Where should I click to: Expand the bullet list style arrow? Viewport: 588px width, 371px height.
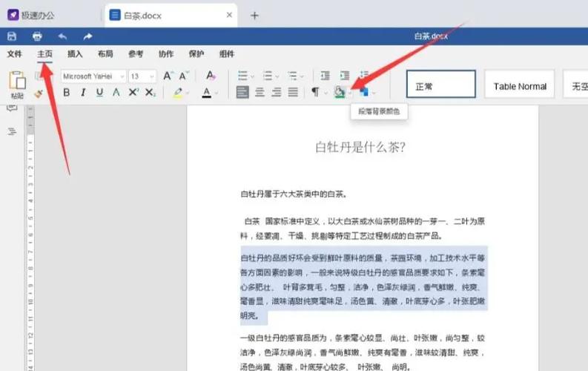point(252,76)
